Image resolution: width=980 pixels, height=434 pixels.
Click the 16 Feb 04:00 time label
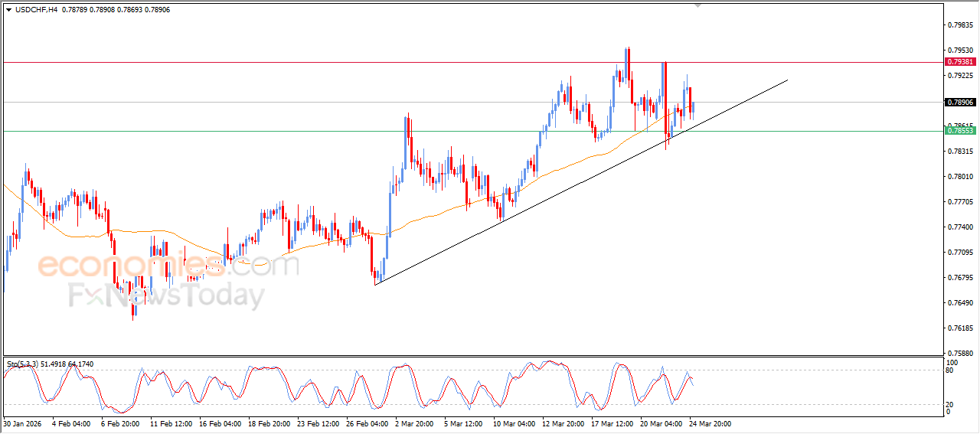point(219,423)
